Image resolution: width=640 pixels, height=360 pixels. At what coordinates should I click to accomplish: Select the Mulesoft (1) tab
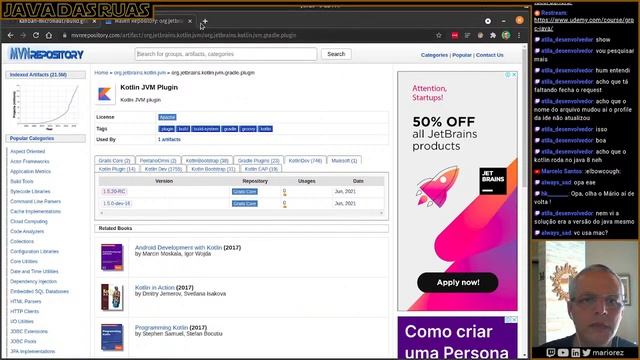tap(344, 161)
